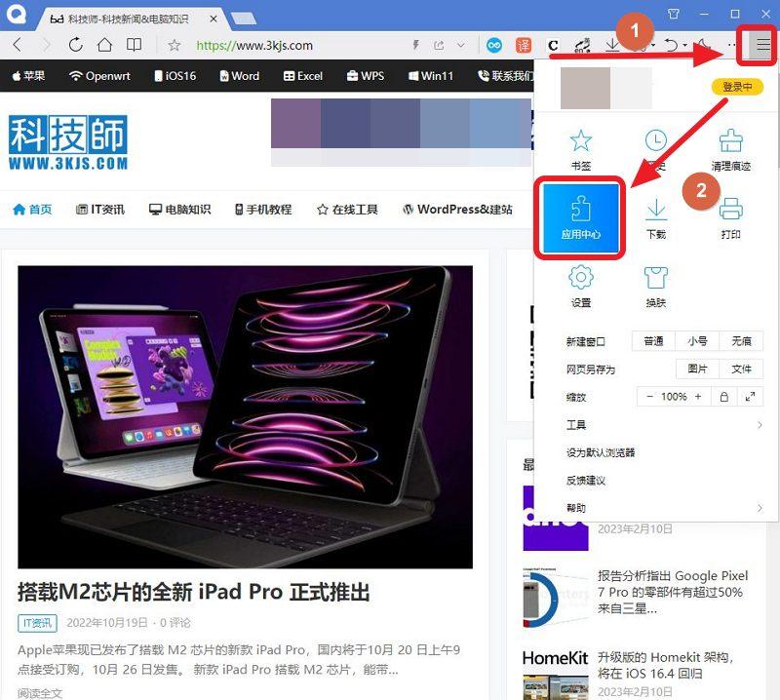Click 清理痕迹 clear traces icon
Viewport: 780px width, 700px height.
pyautogui.click(x=730, y=150)
